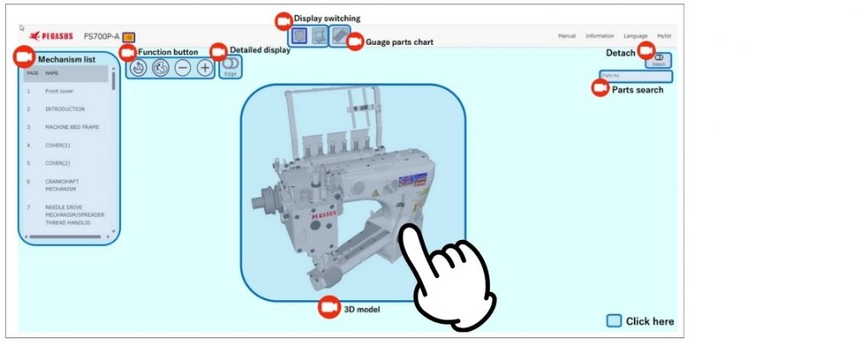
Task: Zoom in with the plus button
Action: pos(205,68)
